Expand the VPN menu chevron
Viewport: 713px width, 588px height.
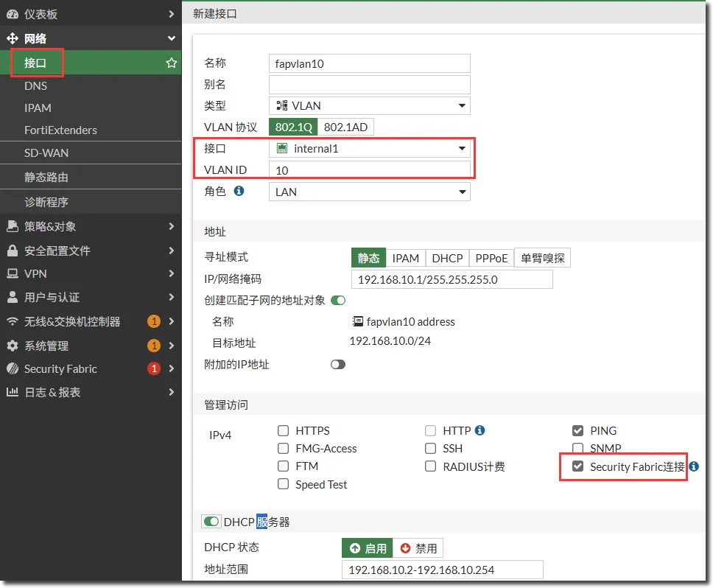pyautogui.click(x=172, y=274)
